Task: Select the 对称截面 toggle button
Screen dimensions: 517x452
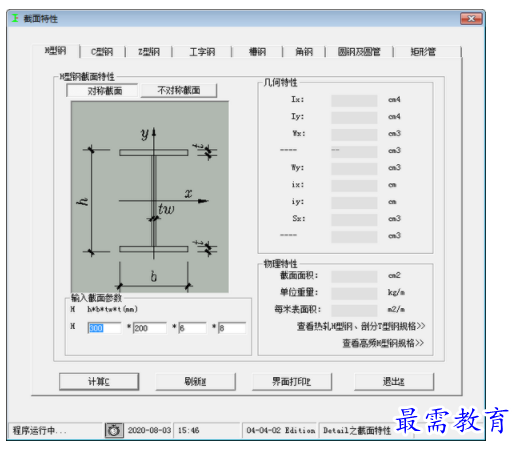Action: (x=102, y=91)
